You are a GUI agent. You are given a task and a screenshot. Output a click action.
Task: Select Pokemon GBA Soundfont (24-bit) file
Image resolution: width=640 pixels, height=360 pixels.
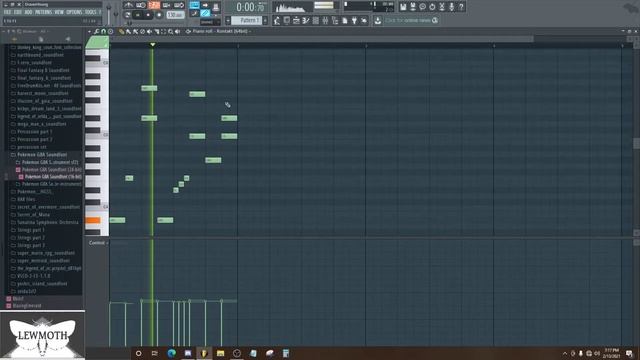click(49, 169)
